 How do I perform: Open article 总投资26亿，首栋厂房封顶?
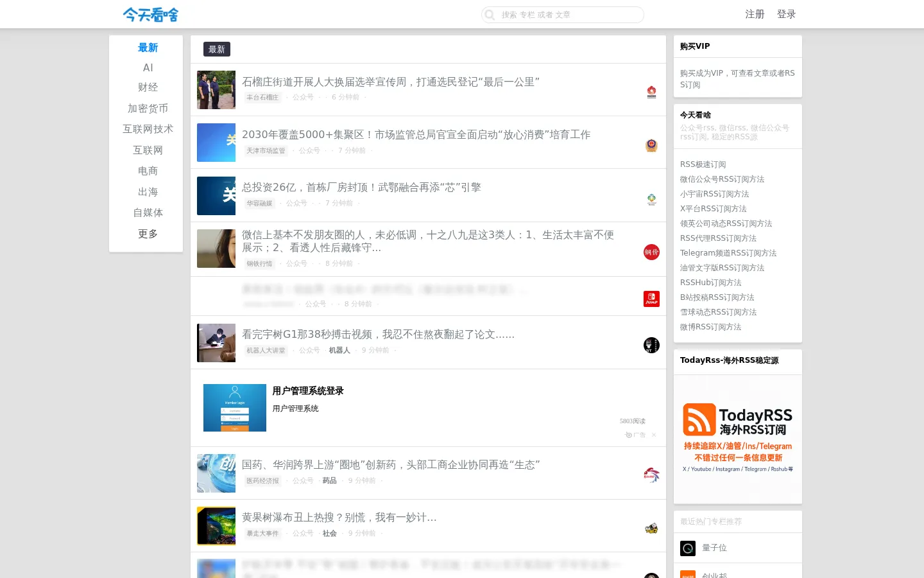coord(361,188)
